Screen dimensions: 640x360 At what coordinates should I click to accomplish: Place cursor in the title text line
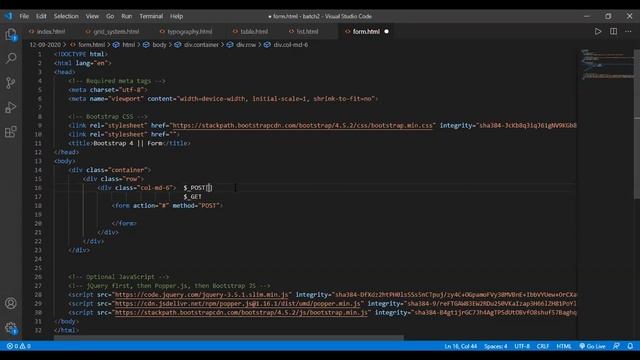tap(129, 143)
